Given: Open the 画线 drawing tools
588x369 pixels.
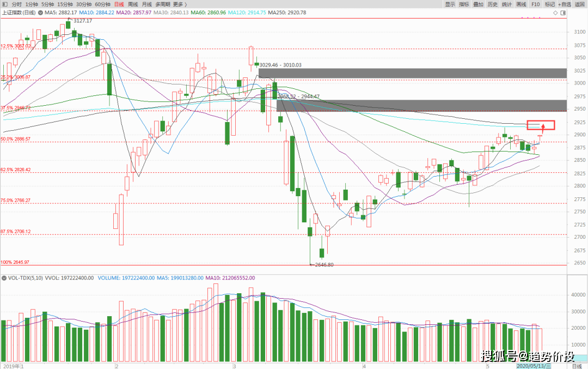Looking at the screenshot, I should click(x=521, y=4).
